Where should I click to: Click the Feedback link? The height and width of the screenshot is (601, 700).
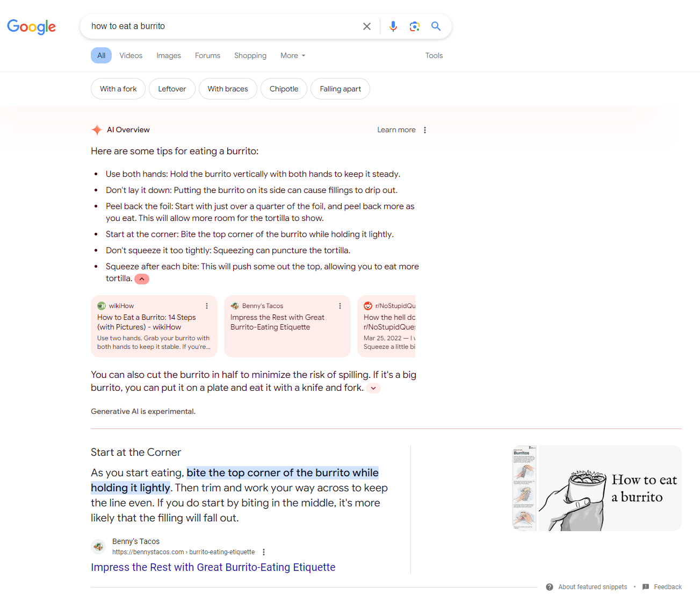click(x=668, y=587)
